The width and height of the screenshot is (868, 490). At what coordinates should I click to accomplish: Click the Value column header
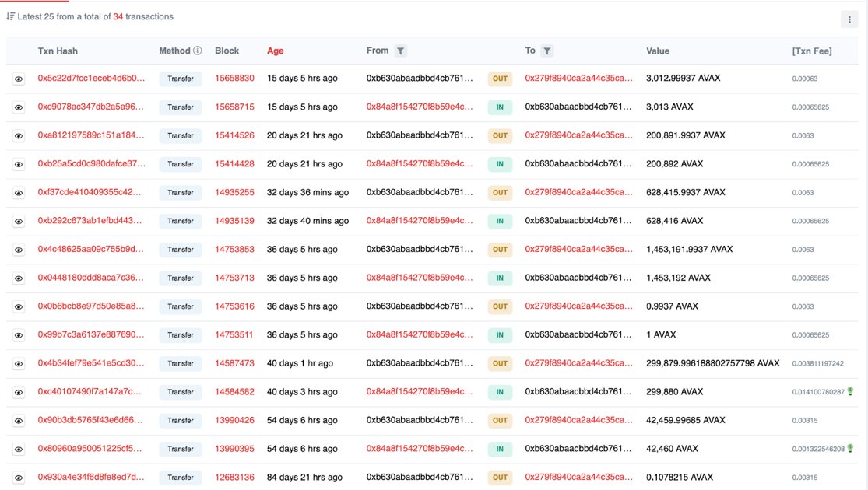point(658,51)
